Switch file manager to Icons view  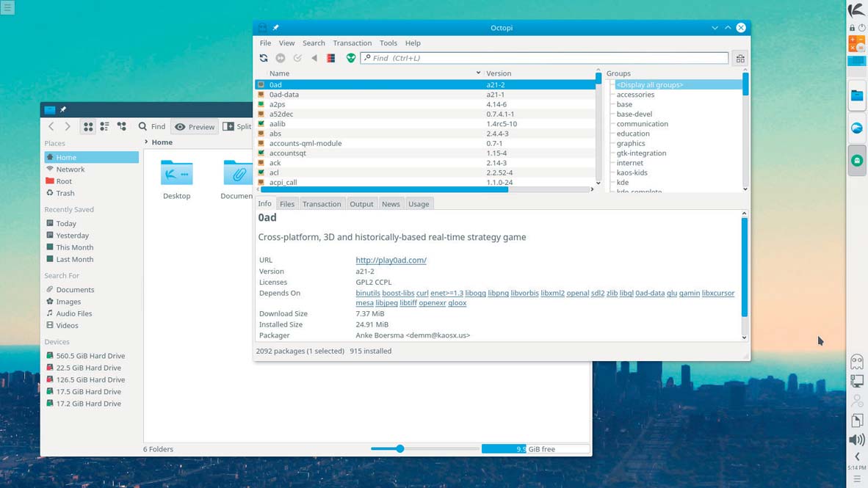[88, 127]
